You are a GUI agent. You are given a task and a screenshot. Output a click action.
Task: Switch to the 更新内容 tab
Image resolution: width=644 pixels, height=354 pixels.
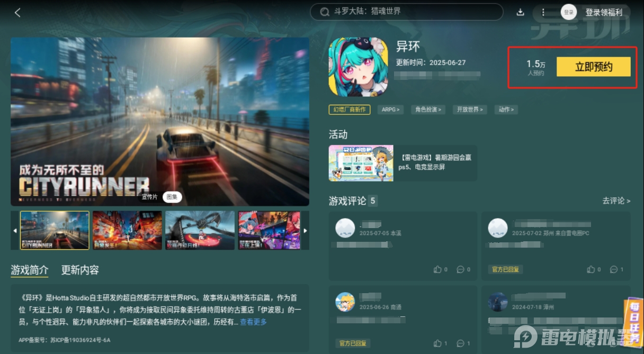(80, 270)
